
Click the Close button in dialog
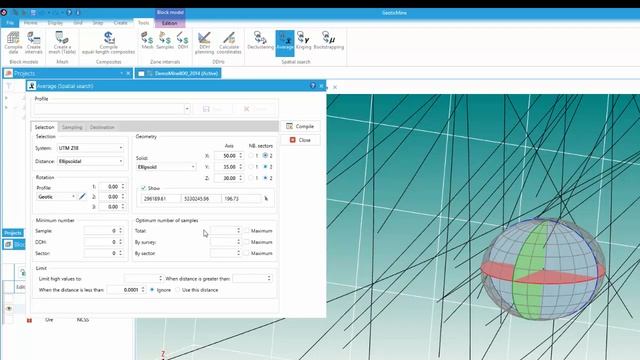300,140
